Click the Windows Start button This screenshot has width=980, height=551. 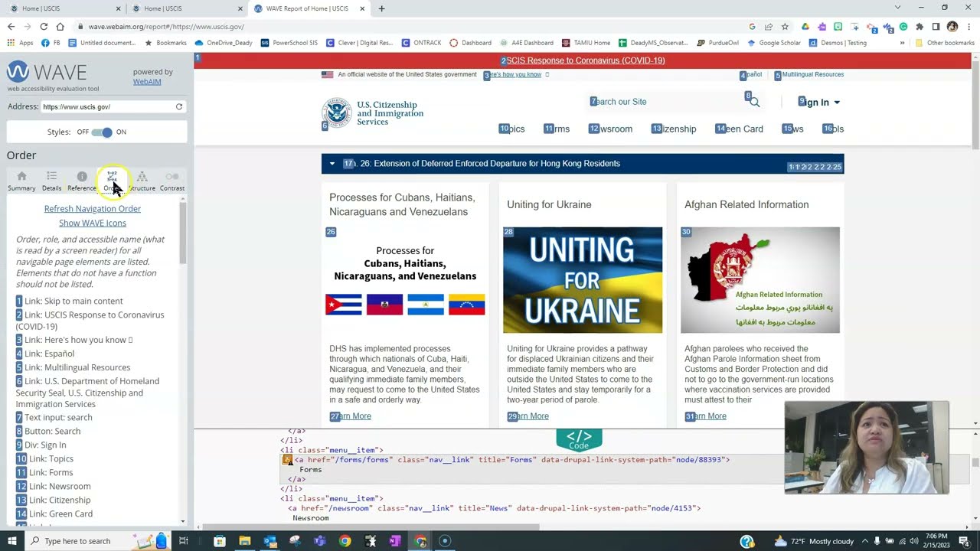11,541
